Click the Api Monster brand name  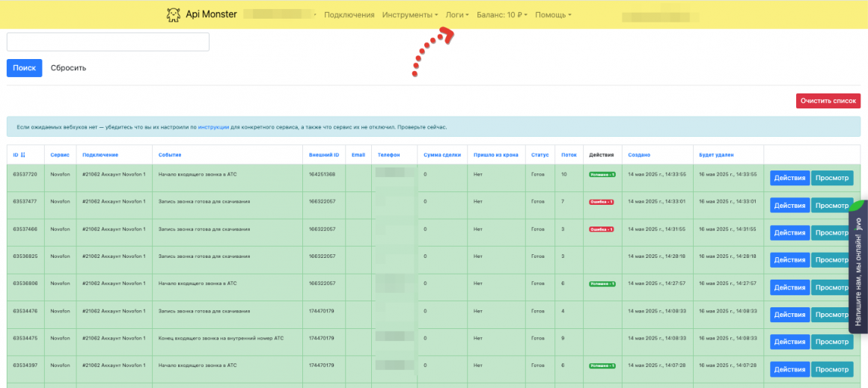pyautogui.click(x=212, y=14)
